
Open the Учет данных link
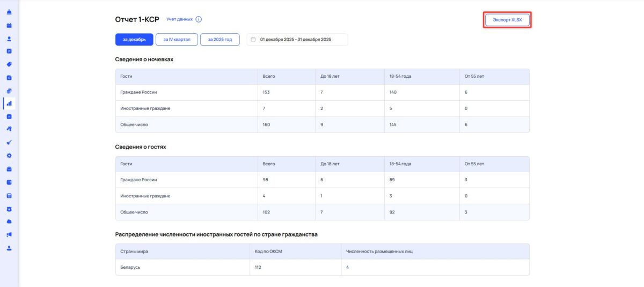coord(179,19)
